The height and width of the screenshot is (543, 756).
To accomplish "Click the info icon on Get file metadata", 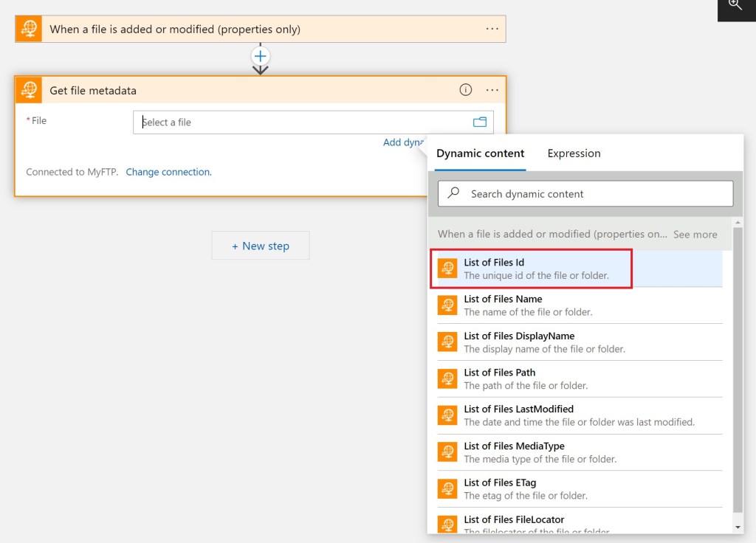I will (x=466, y=90).
